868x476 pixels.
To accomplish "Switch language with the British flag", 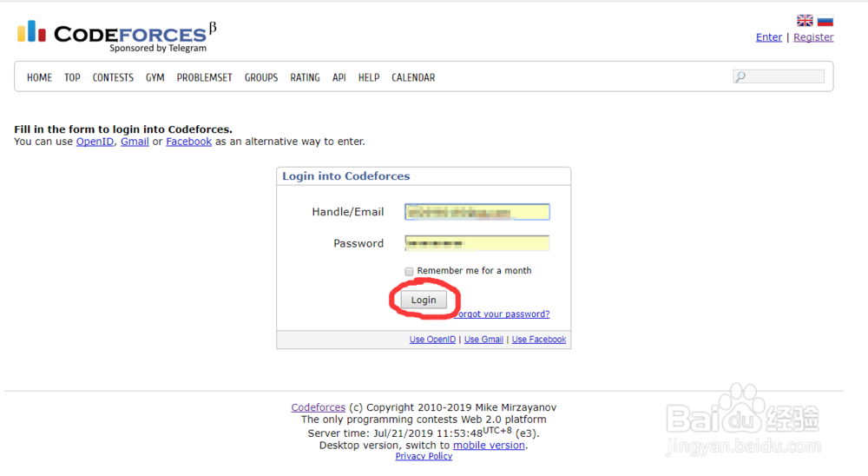I will click(x=805, y=21).
